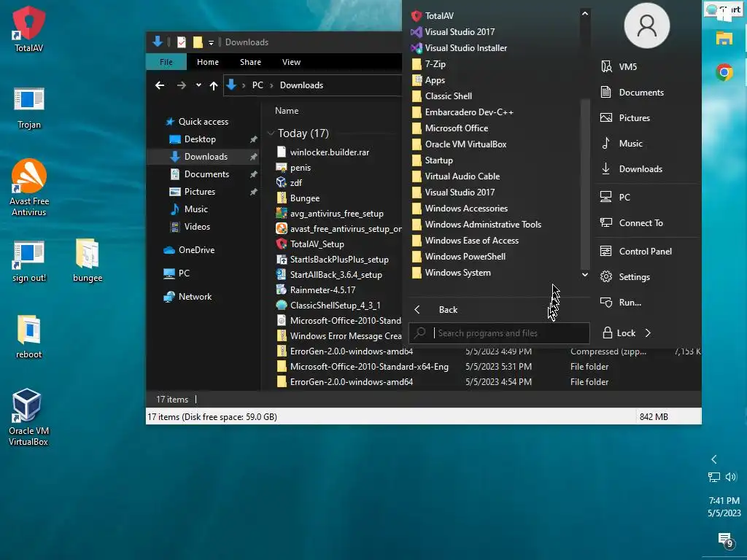
Task: Open Control Panel from start menu
Action: pos(646,251)
